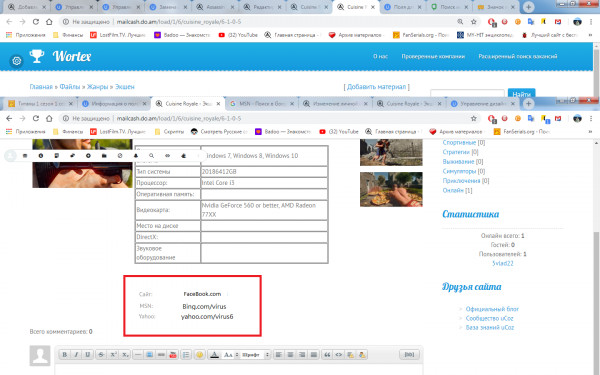Open База знаний uCoz link
This screenshot has height=375, width=600.
tap(490, 328)
